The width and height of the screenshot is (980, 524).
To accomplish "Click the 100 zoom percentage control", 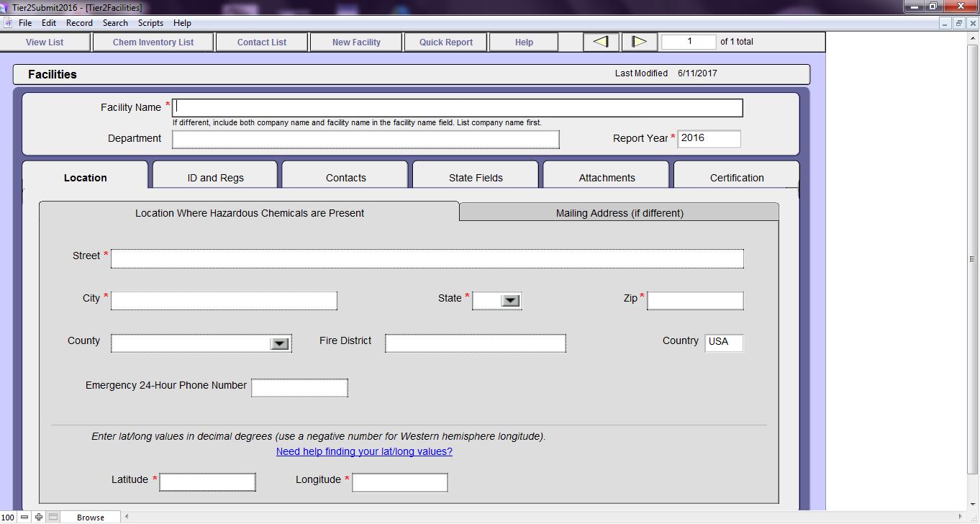I will point(9,517).
